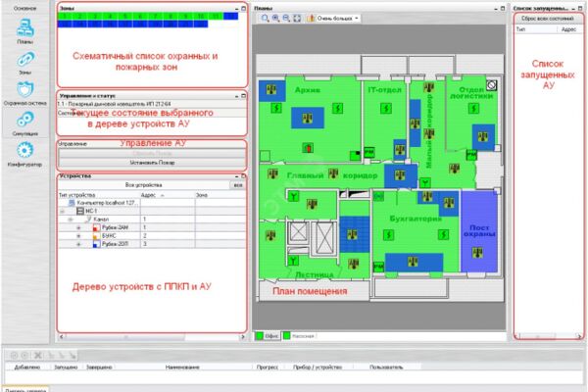Image resolution: width=588 pixels, height=392 pixels.
Task: Select green zone cell 1
Action: (65, 16)
